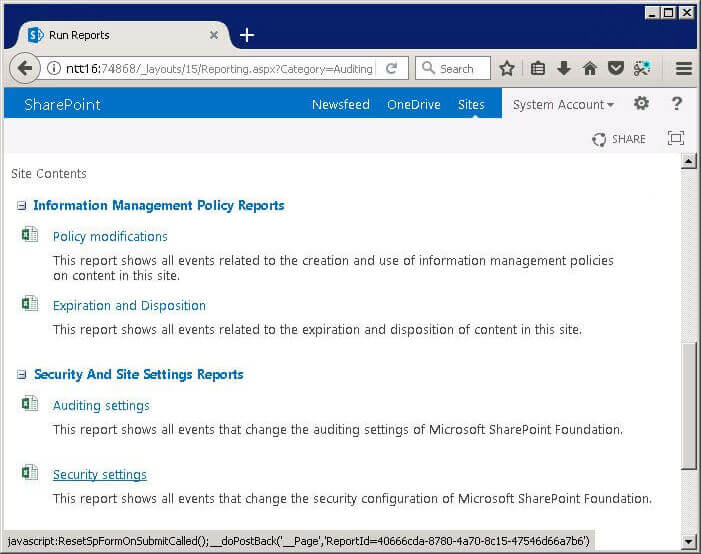Click the scissors extension icon in toolbar
Viewport: 701px width, 554px height.
[x=642, y=68]
